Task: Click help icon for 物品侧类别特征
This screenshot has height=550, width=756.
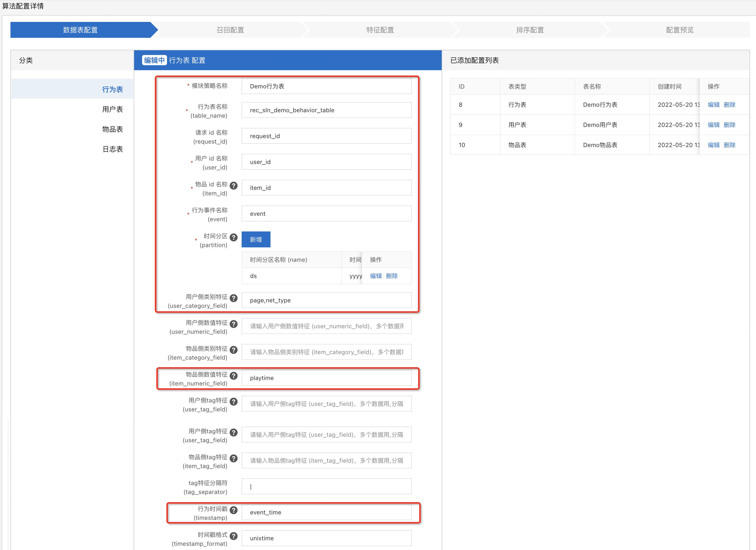Action: click(x=234, y=350)
